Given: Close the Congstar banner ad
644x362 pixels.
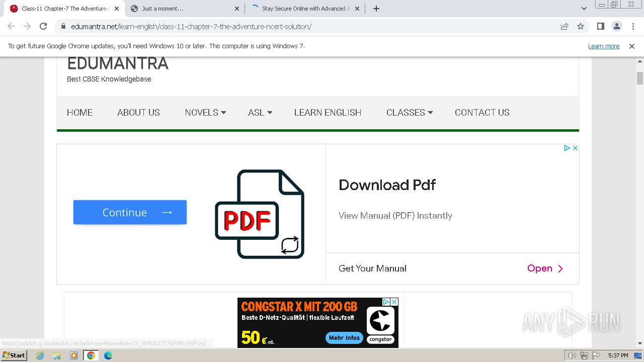Looking at the screenshot, I should 394,302.
